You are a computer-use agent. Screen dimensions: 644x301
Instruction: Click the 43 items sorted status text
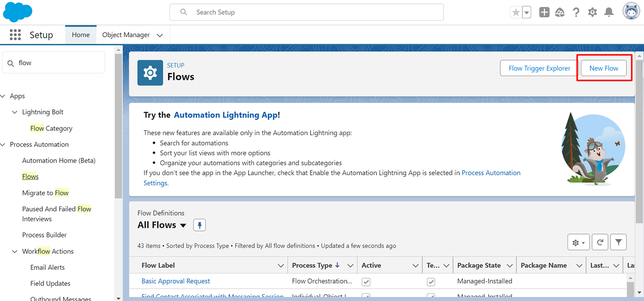point(267,246)
